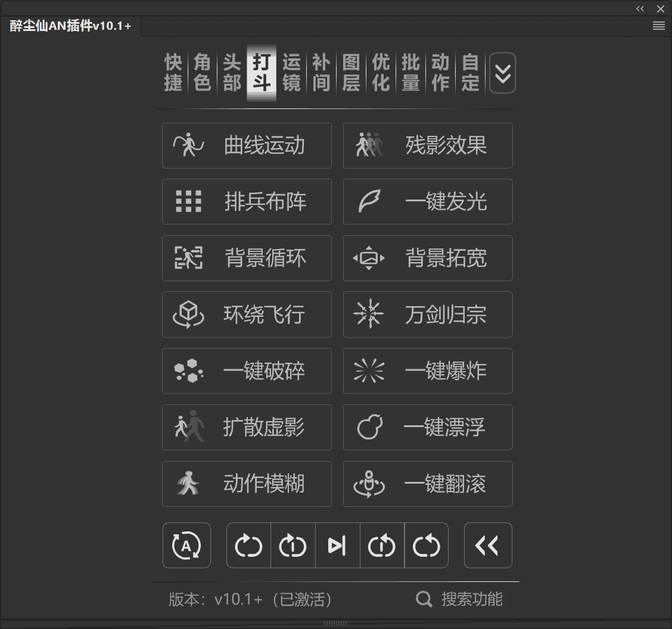Switch to the 补间 tween tab
The height and width of the screenshot is (629, 672).
coord(321,73)
